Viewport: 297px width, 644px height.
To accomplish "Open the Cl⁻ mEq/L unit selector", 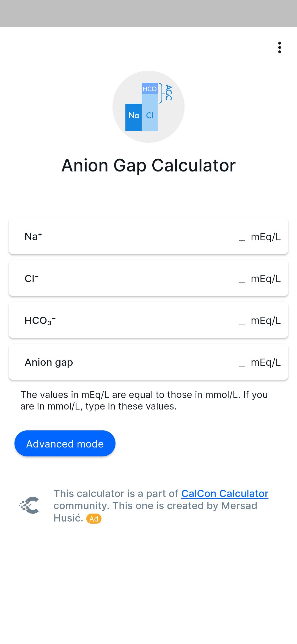I will pyautogui.click(x=266, y=279).
